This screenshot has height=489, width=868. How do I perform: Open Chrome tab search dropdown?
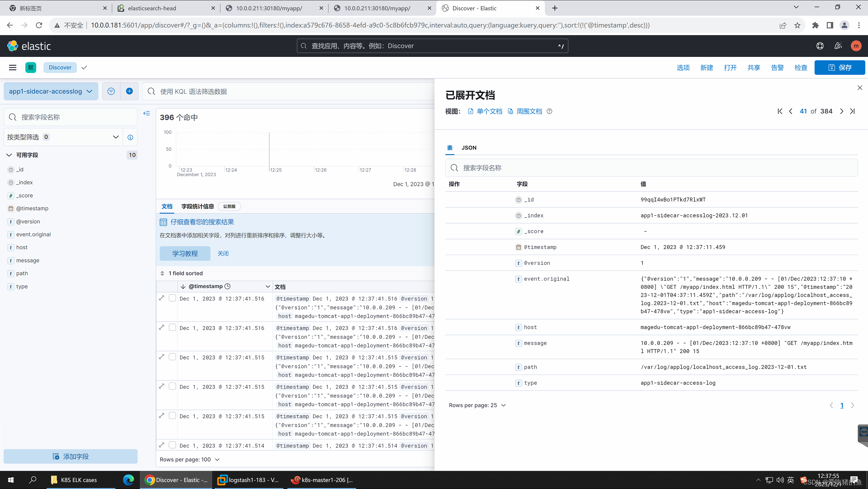click(796, 7)
